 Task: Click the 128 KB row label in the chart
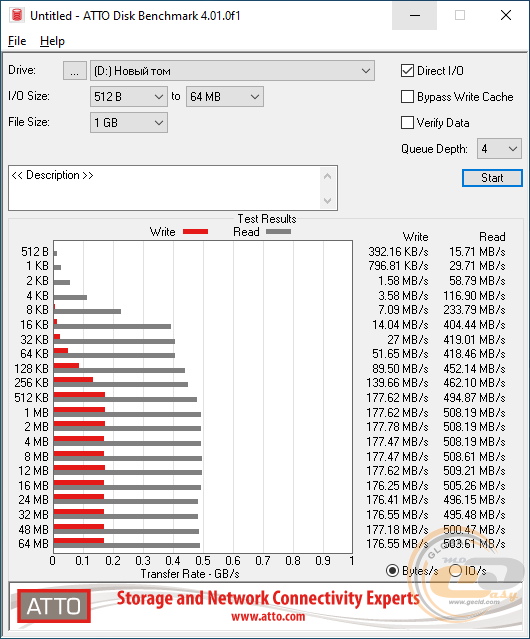[x=31, y=368]
